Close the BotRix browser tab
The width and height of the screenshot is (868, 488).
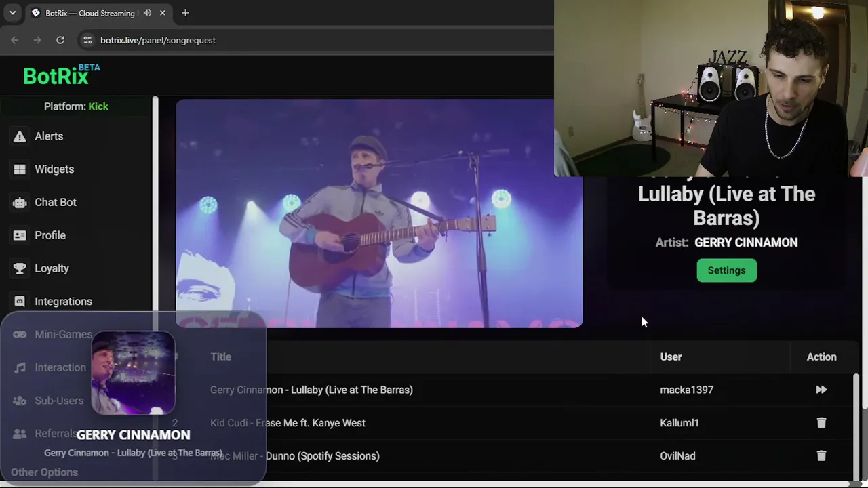[x=163, y=13]
